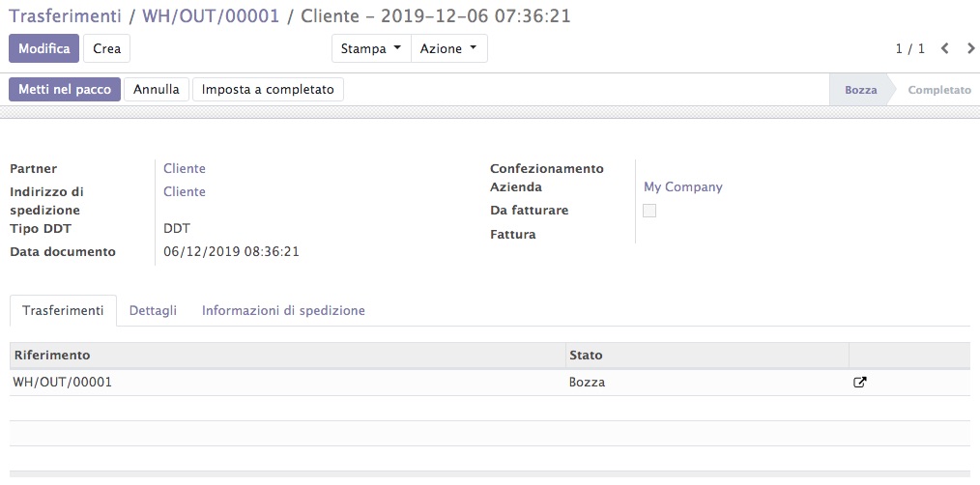Click Metti nel pacco button

tap(65, 90)
